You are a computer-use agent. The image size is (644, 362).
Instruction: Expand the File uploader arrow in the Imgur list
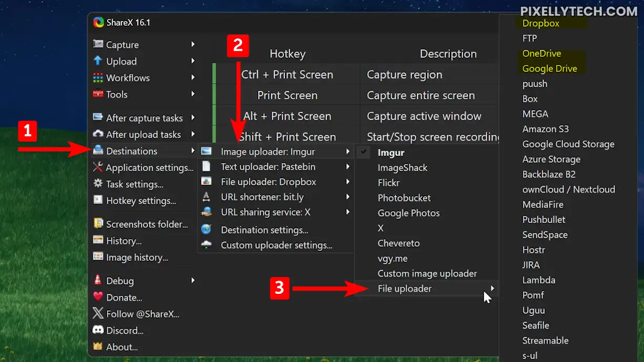click(x=492, y=288)
